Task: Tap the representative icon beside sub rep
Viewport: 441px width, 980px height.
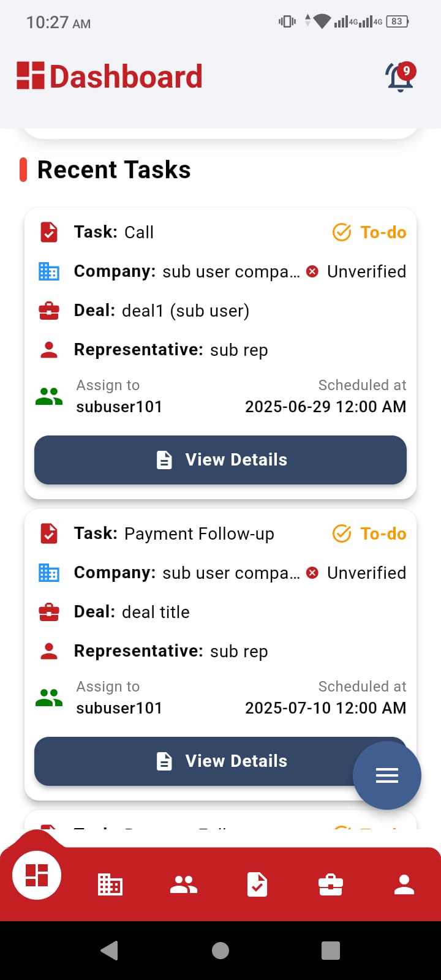Action: pos(48,349)
